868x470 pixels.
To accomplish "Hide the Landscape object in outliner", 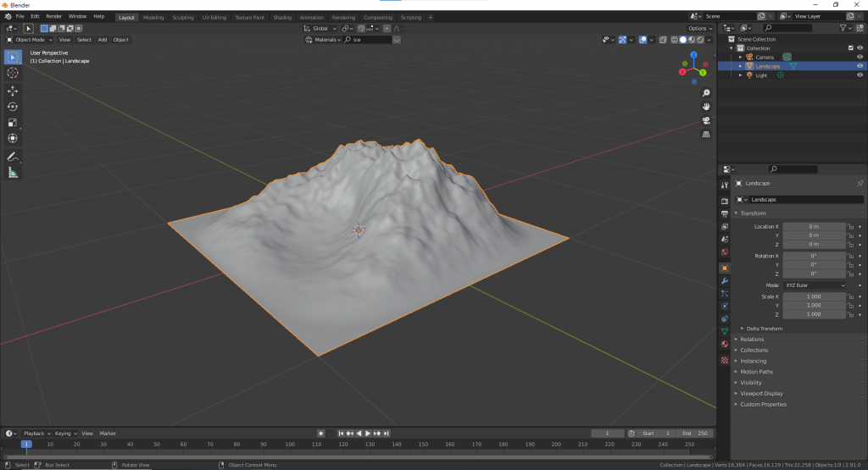I will [x=860, y=66].
